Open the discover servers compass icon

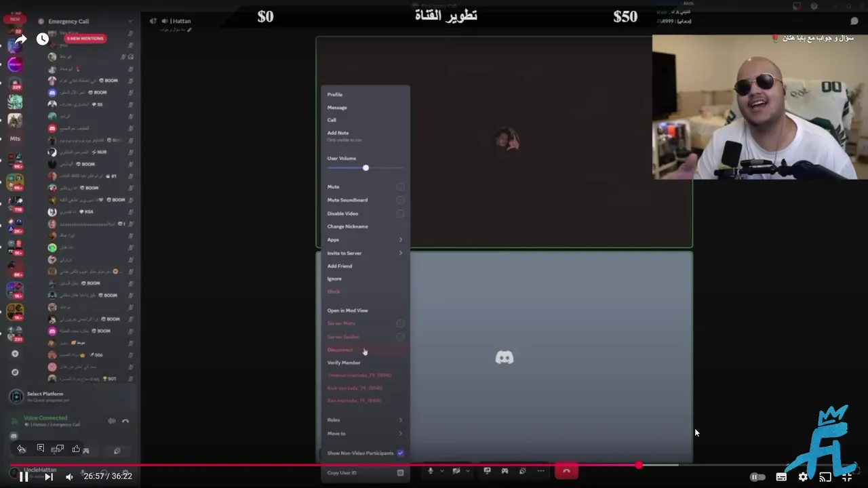(x=15, y=372)
